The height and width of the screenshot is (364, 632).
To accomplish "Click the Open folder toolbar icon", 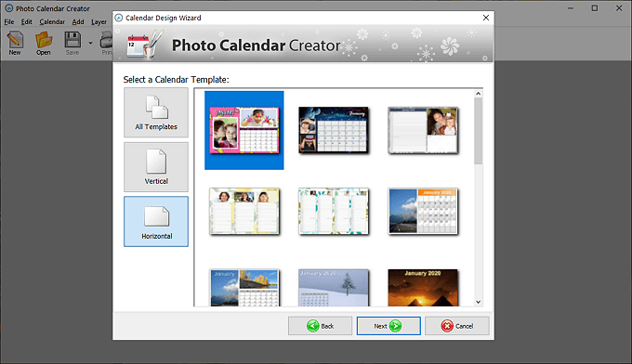I will point(44,43).
